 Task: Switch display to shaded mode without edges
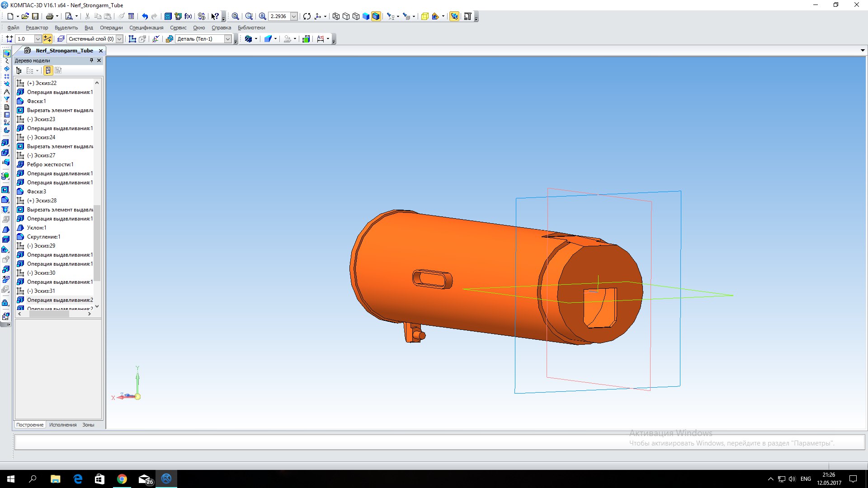click(366, 16)
